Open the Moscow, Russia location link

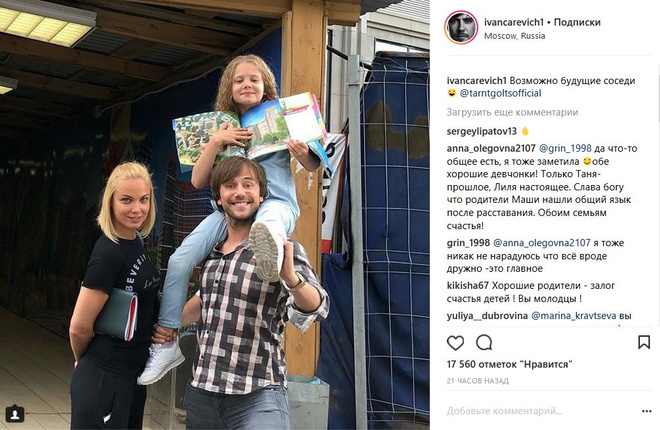pyautogui.click(x=514, y=36)
